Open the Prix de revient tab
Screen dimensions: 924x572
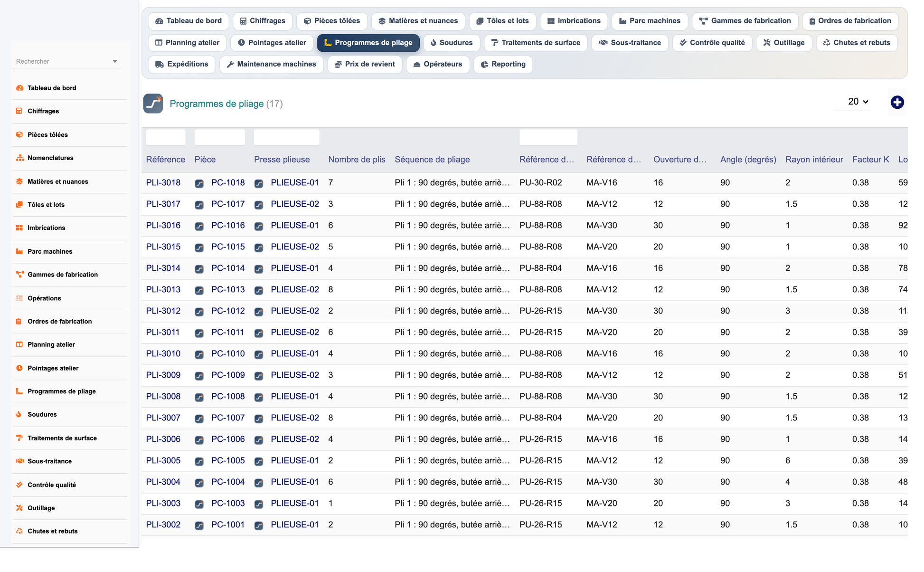[365, 64]
